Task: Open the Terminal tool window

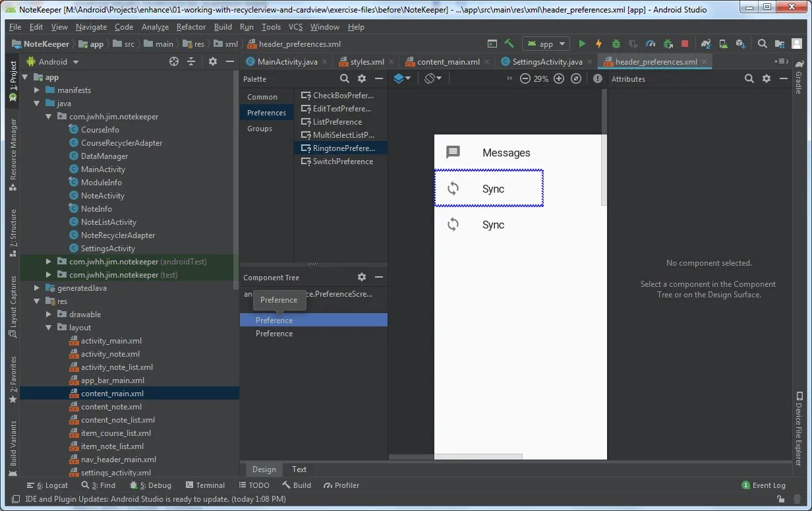Action: coord(205,485)
